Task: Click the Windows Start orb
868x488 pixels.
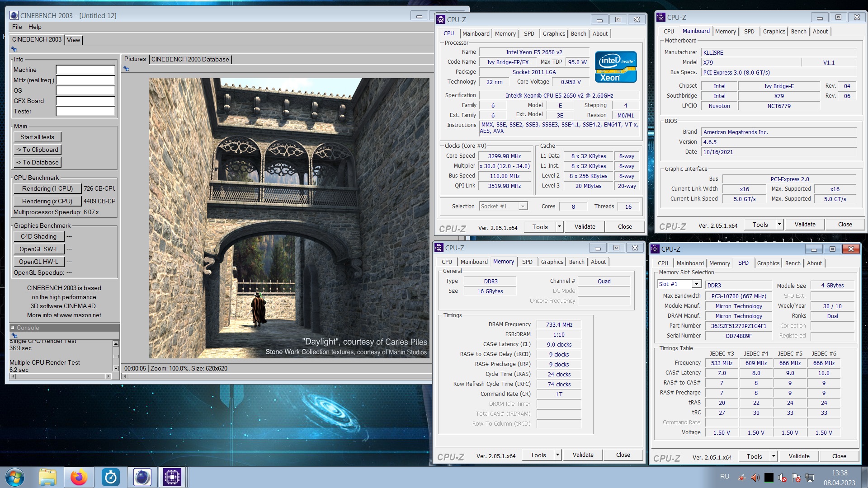Action: click(15, 477)
